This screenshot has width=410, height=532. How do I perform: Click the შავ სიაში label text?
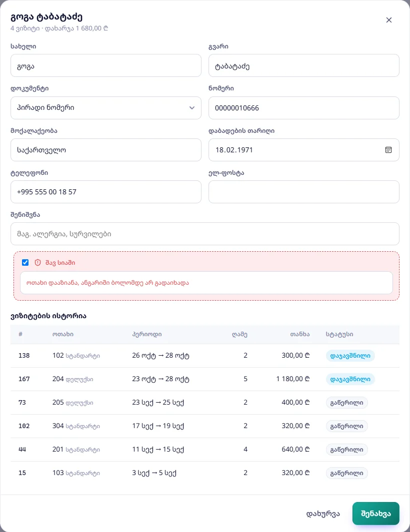60,263
